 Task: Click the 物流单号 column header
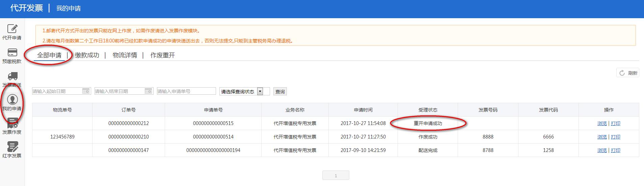62,110
